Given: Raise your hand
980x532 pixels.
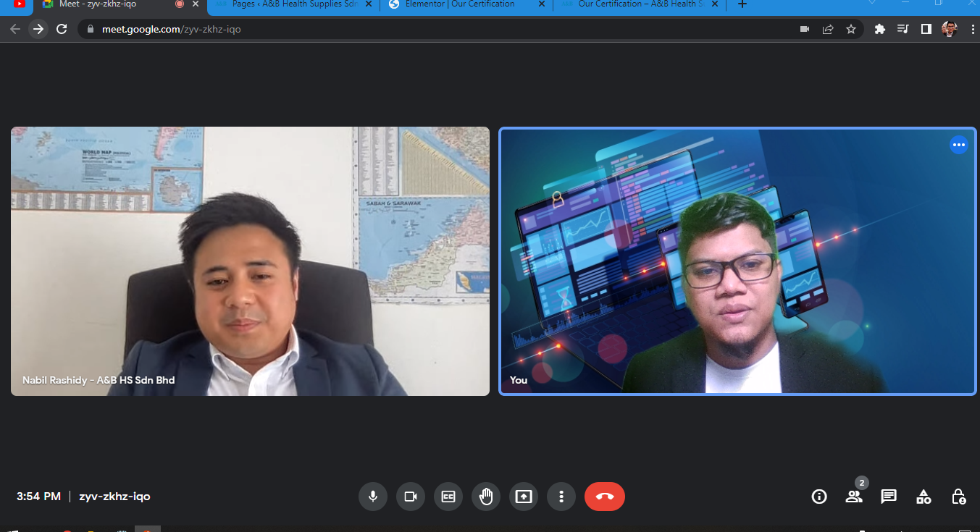Looking at the screenshot, I should (486, 497).
